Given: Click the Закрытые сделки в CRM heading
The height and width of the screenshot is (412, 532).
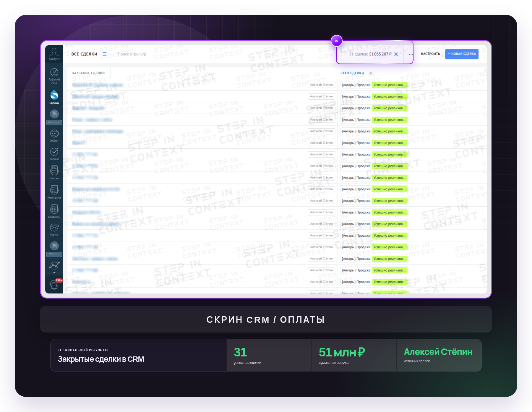Looking at the screenshot, I should tap(101, 359).
